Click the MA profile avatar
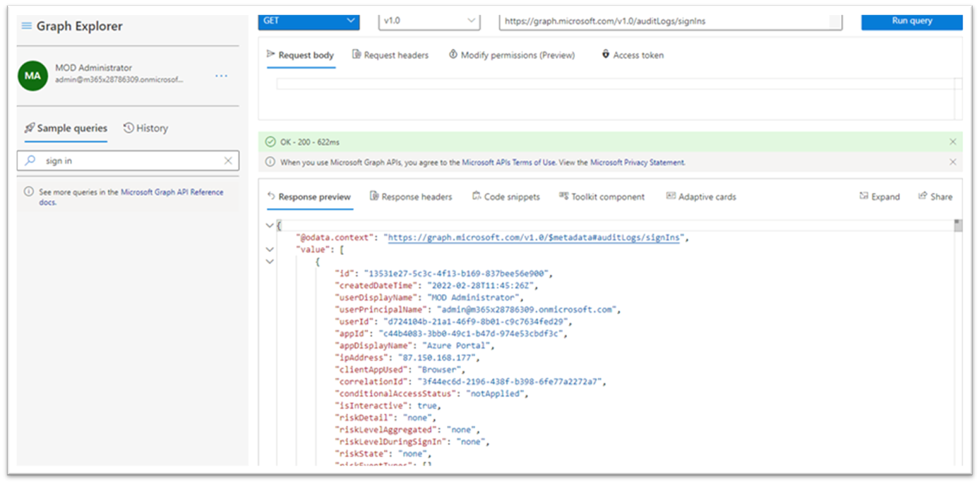The image size is (980, 484). pyautogui.click(x=33, y=75)
